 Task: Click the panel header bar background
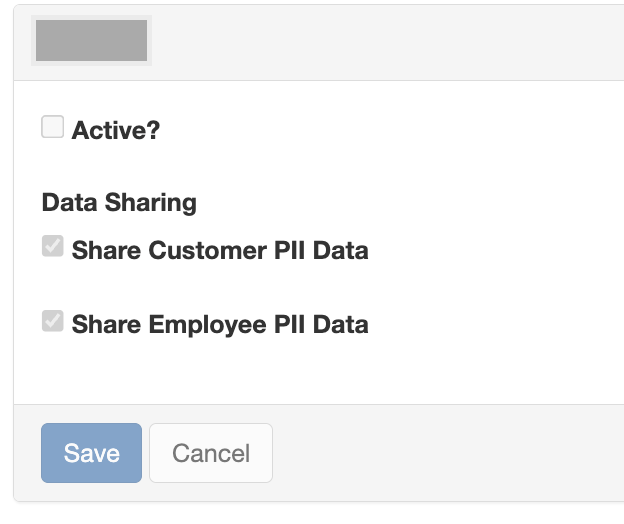(x=386, y=42)
